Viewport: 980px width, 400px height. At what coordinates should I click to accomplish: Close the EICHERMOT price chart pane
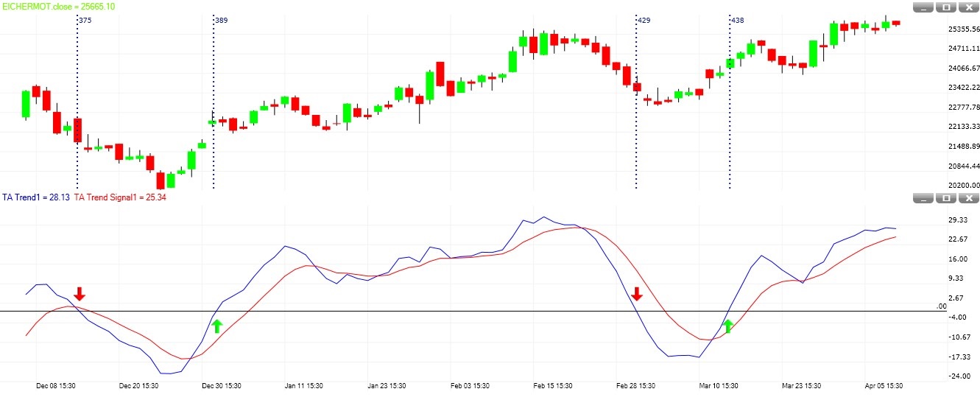click(x=969, y=7)
